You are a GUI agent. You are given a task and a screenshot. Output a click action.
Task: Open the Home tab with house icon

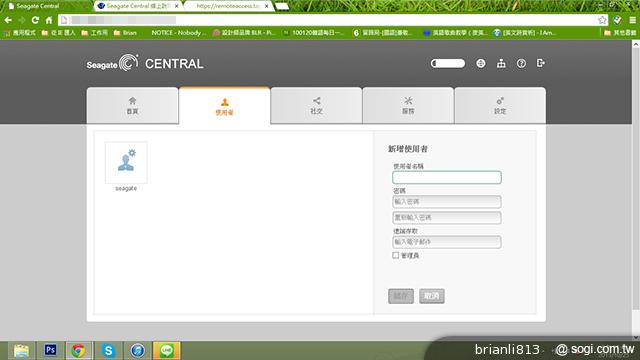click(132, 105)
